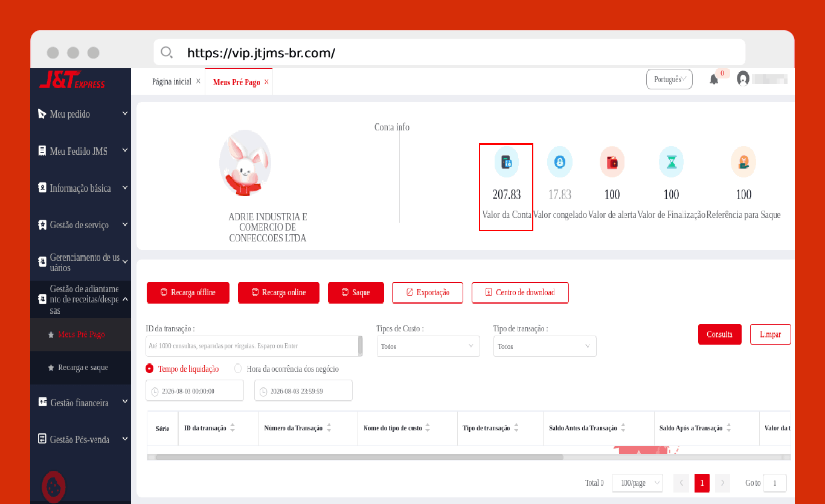825x504 pixels.
Task: Switch to Página inicial tab
Action: click(x=172, y=81)
